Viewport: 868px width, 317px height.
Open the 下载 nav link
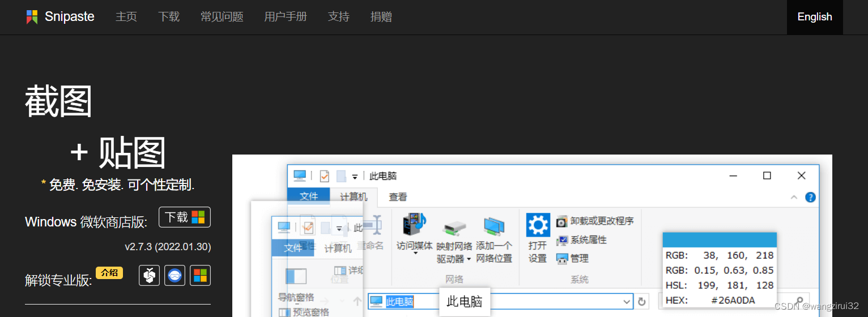[169, 17]
